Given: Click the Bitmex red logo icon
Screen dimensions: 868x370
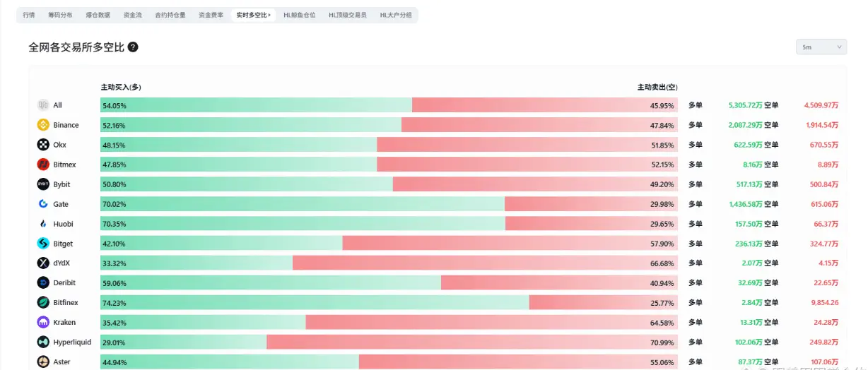Looking at the screenshot, I should coord(43,165).
